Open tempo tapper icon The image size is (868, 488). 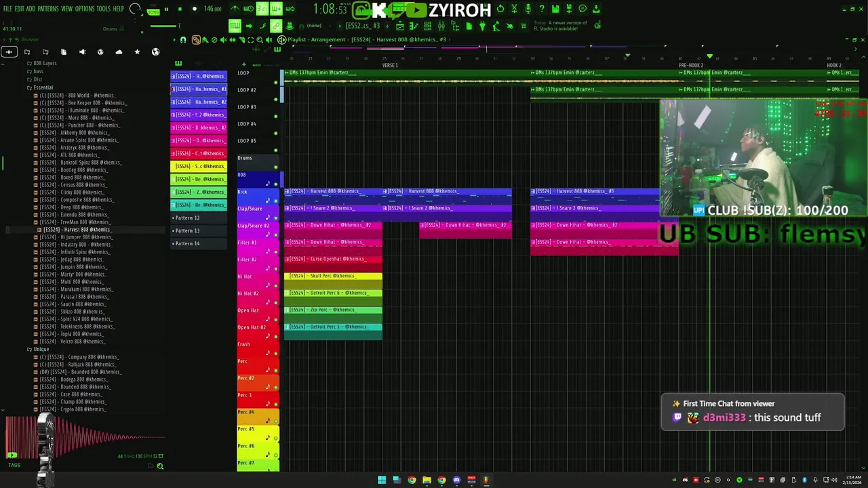(496, 26)
